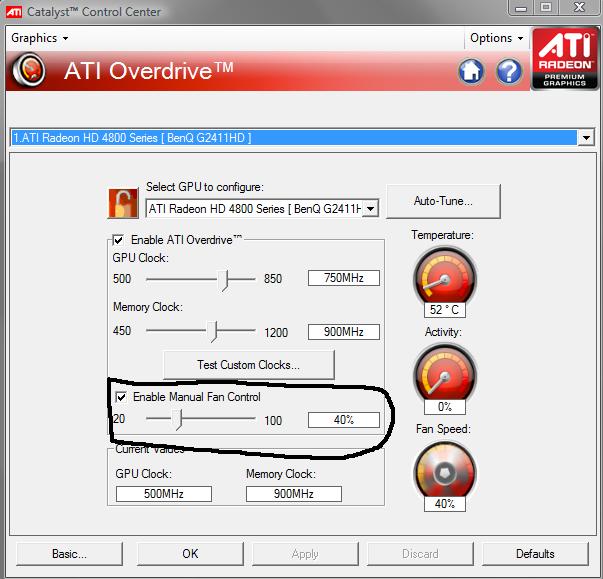The image size is (603, 579).
Task: Click the 500 GPU clock minimum label
Action: [122, 278]
